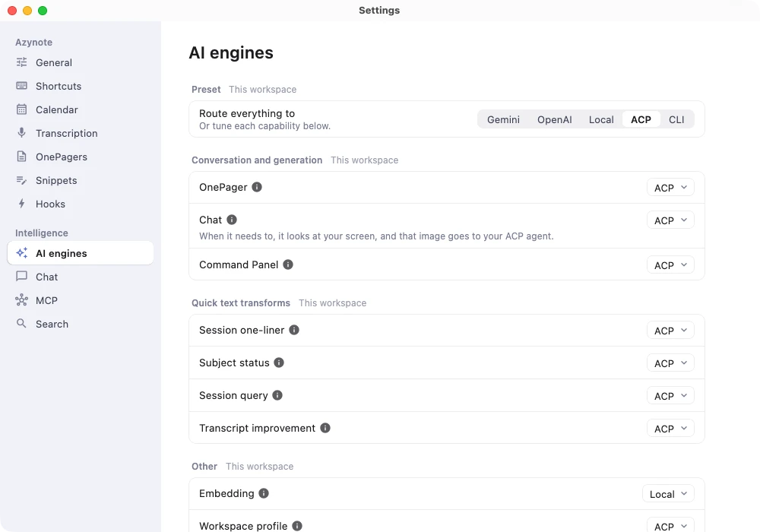This screenshot has height=532, width=760.
Task: Show info for Session query
Action: [277, 395]
